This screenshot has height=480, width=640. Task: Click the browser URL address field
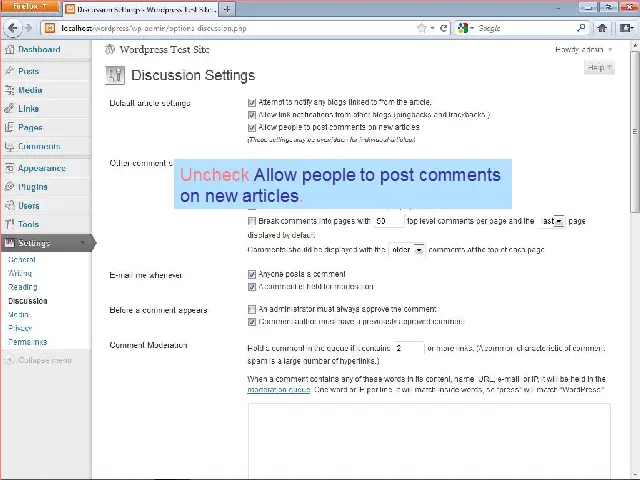click(x=237, y=28)
